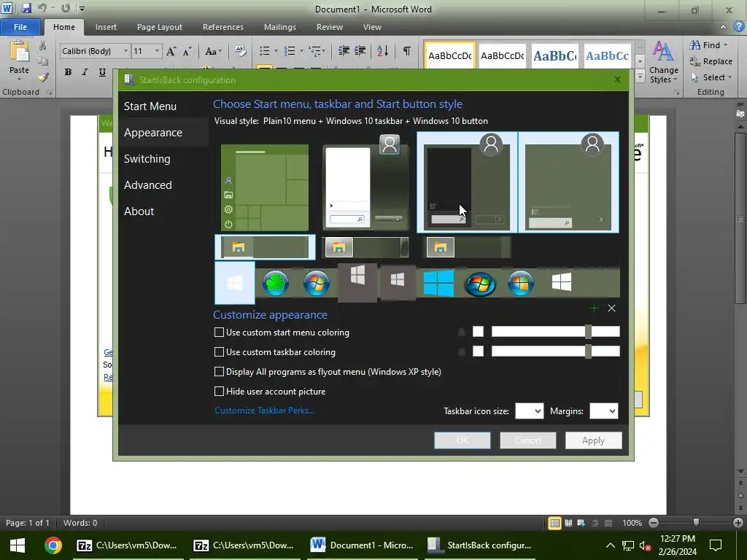Viewport: 747px width, 560px height.
Task: Open Taskbar icon size dropdown
Action: (x=530, y=411)
